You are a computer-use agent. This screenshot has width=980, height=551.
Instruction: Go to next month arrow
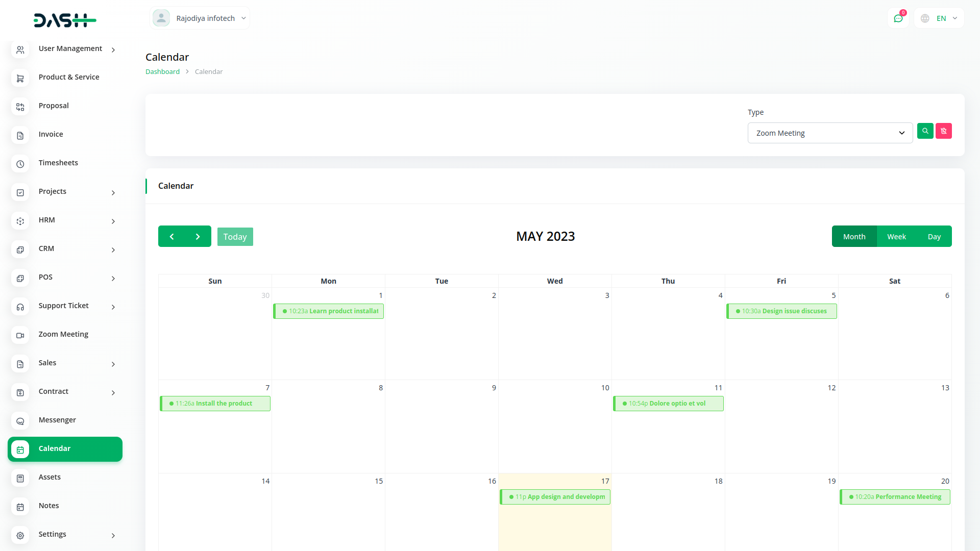point(198,237)
